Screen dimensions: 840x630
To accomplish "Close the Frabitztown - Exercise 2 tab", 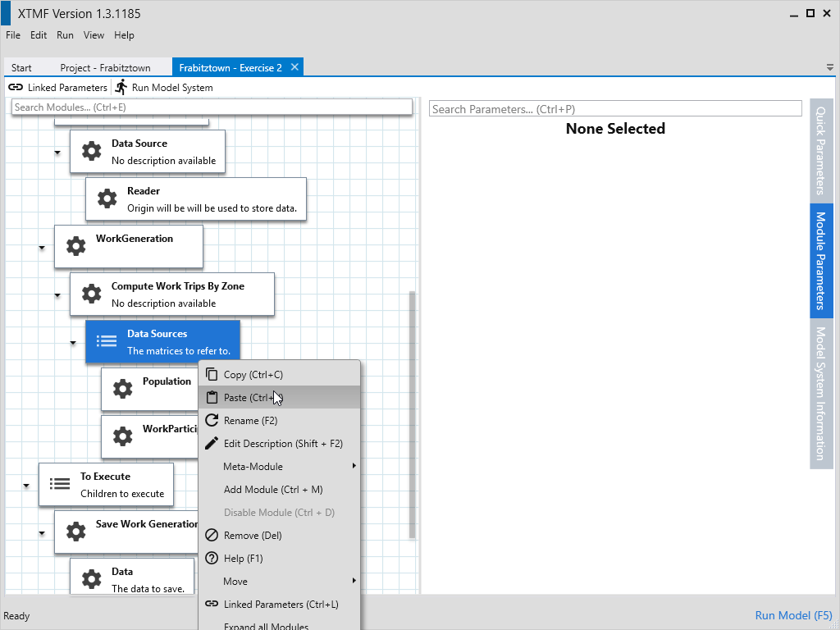I will click(x=295, y=67).
